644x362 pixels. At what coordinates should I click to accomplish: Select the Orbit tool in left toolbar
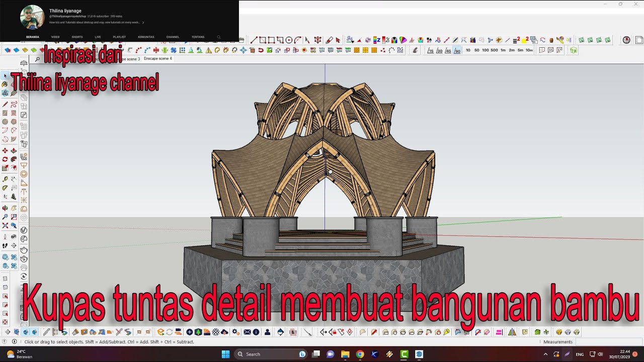[x=5, y=208]
